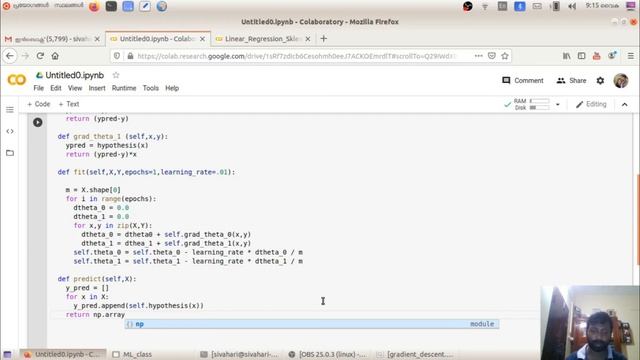Viewport: 640px width, 360px height.
Task: Open terminal launcher in top panel
Action: (111, 6)
